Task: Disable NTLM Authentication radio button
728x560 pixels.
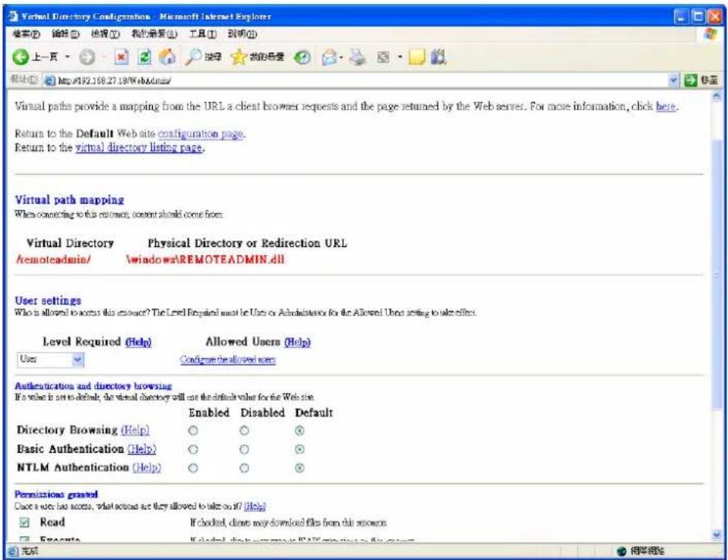Action: [x=244, y=467]
